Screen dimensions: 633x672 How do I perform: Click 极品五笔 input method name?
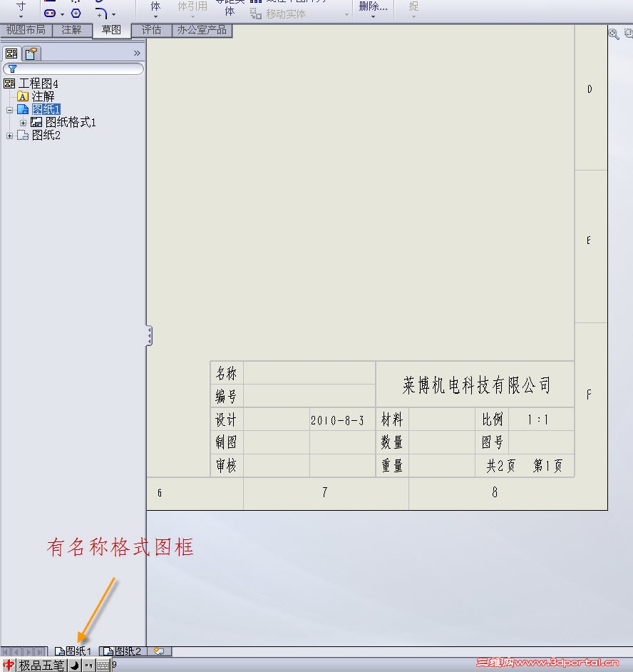[x=41, y=665]
